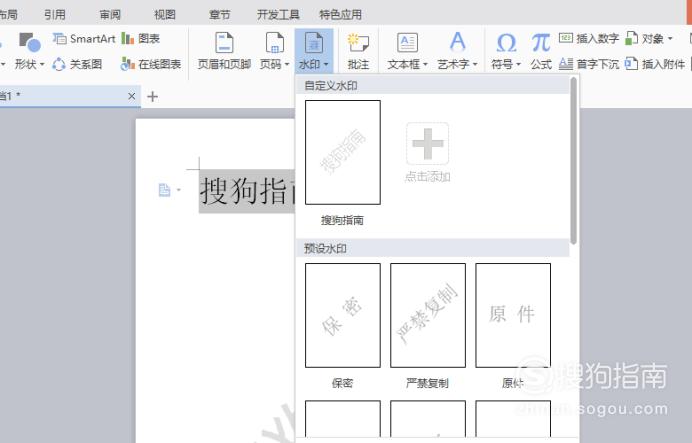Select the custom 搜狗指南 watermark thumbnail
This screenshot has height=443, width=692.
pos(343,152)
